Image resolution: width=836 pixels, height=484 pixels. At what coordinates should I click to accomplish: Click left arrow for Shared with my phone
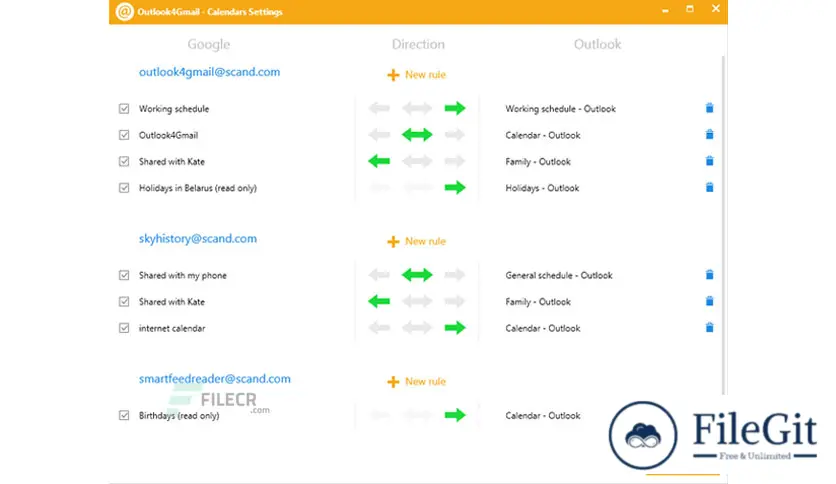(x=379, y=275)
